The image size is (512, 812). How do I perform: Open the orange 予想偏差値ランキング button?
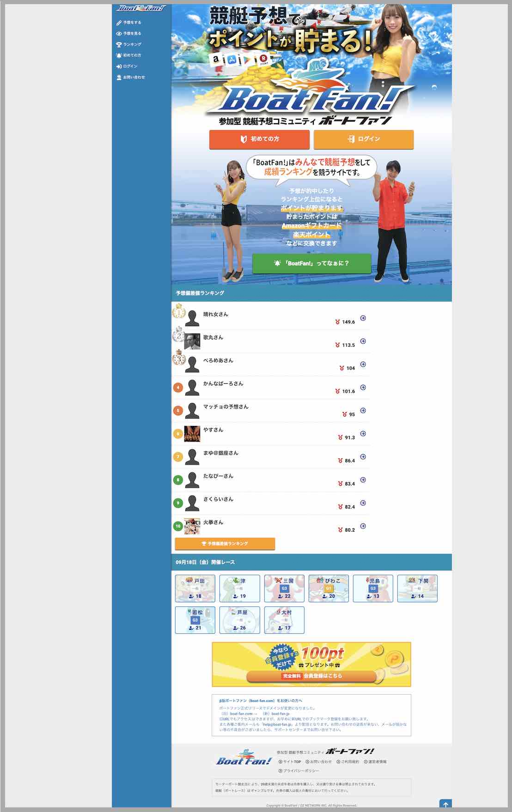point(225,544)
